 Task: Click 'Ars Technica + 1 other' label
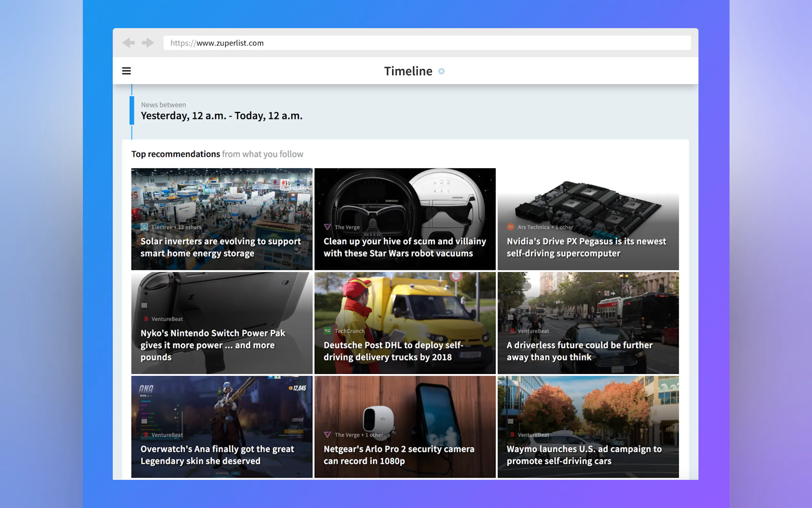tap(545, 227)
